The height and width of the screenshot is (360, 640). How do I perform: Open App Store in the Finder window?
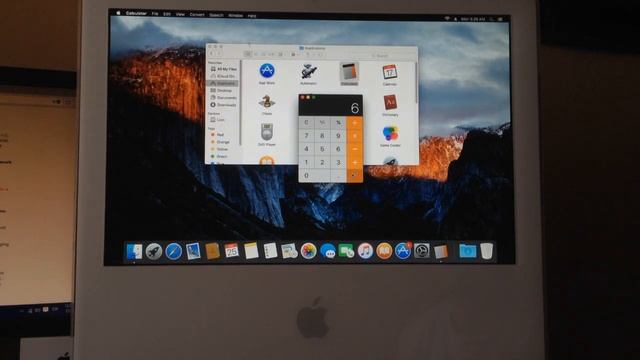tap(267, 71)
